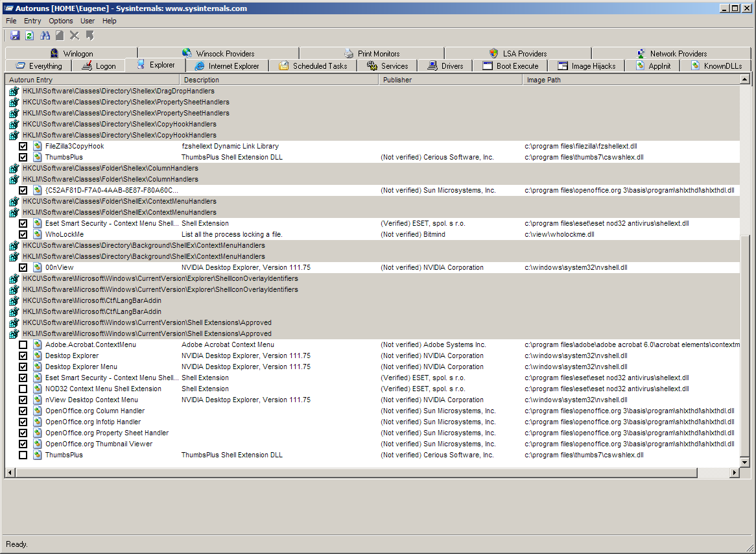Click file icon beside OpenOffice.org Thumbnail Viewer
Image resolution: width=756 pixels, height=554 pixels.
coord(37,444)
